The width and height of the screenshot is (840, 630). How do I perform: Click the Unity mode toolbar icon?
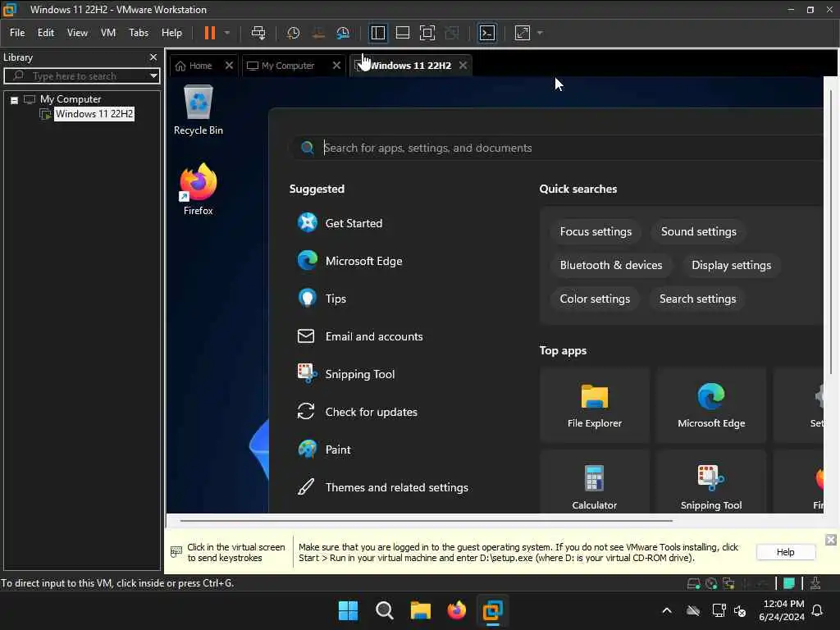pyautogui.click(x=452, y=33)
